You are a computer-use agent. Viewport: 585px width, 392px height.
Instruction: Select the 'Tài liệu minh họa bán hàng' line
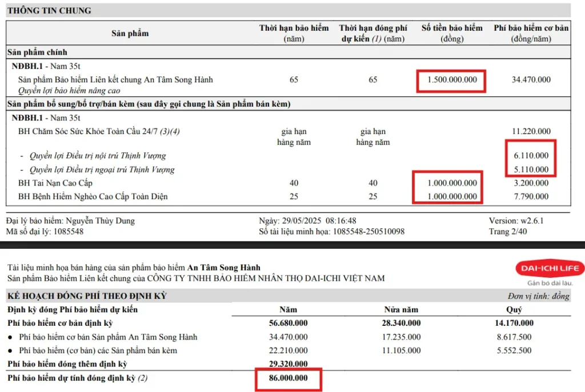coord(134,268)
